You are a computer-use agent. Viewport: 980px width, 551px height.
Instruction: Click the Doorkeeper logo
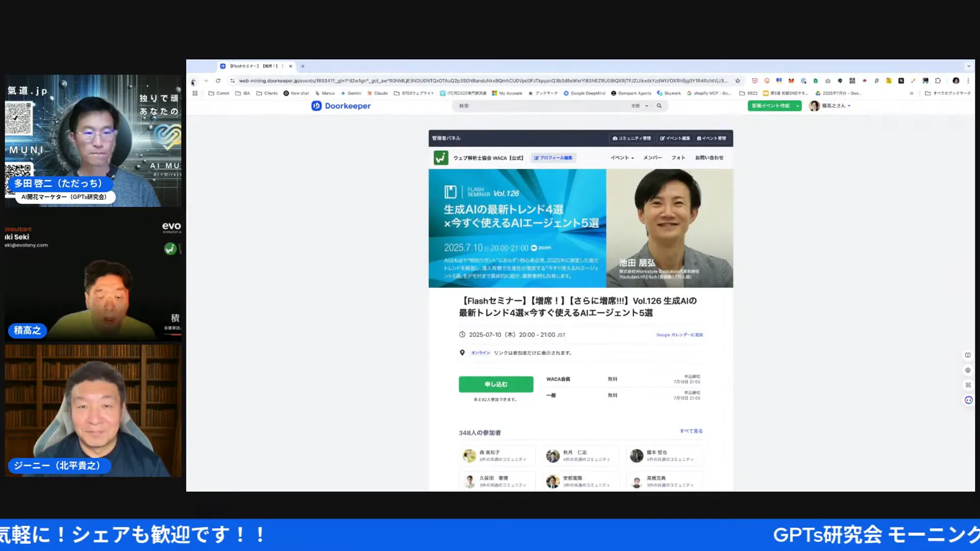[341, 106]
